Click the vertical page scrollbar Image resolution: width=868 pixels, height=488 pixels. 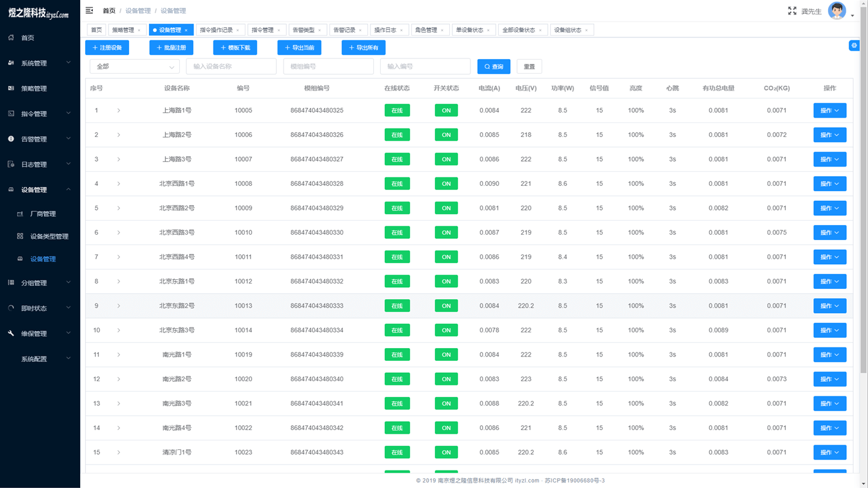(x=863, y=181)
